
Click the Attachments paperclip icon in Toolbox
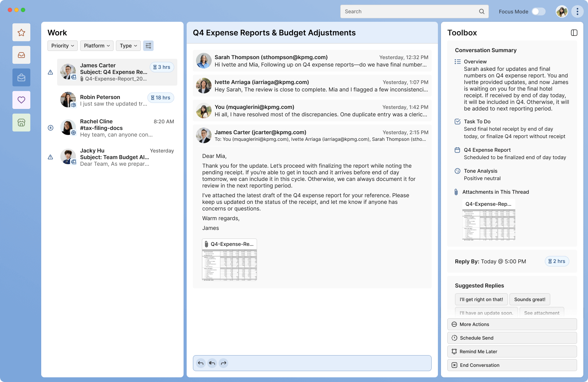456,192
